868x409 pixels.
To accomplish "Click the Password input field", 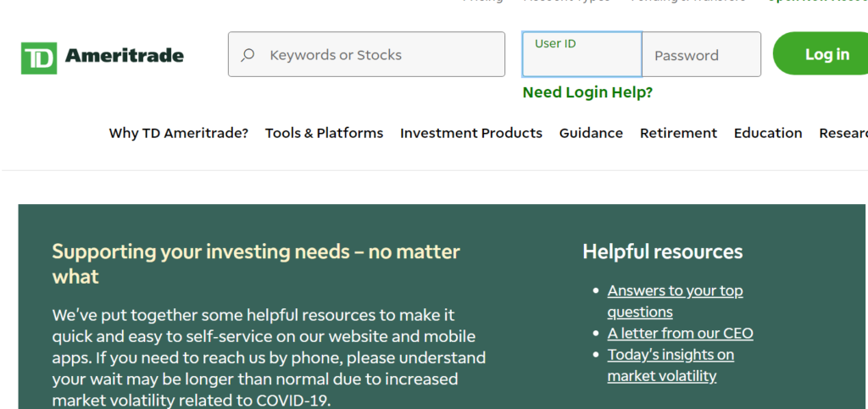I will (701, 54).
